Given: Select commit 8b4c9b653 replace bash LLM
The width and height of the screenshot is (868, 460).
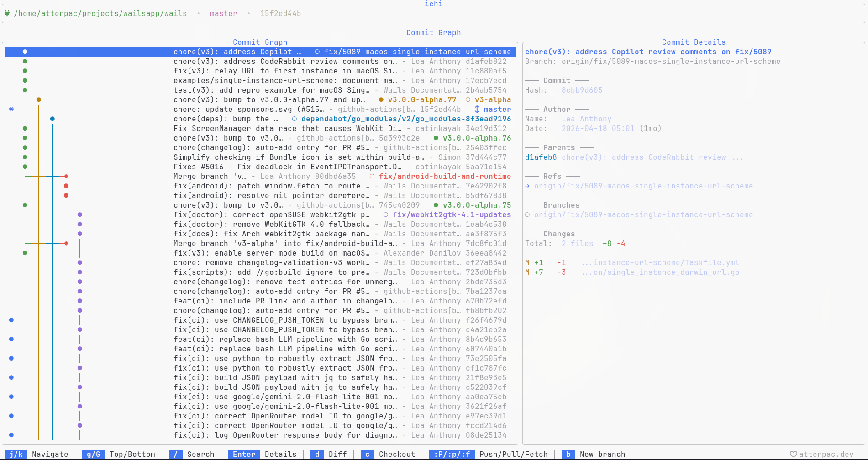Looking at the screenshot, I should [x=260, y=340].
